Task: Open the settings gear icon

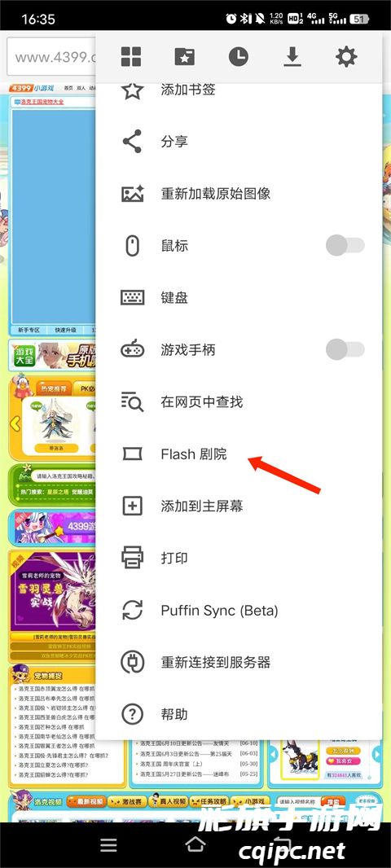Action: 346,56
